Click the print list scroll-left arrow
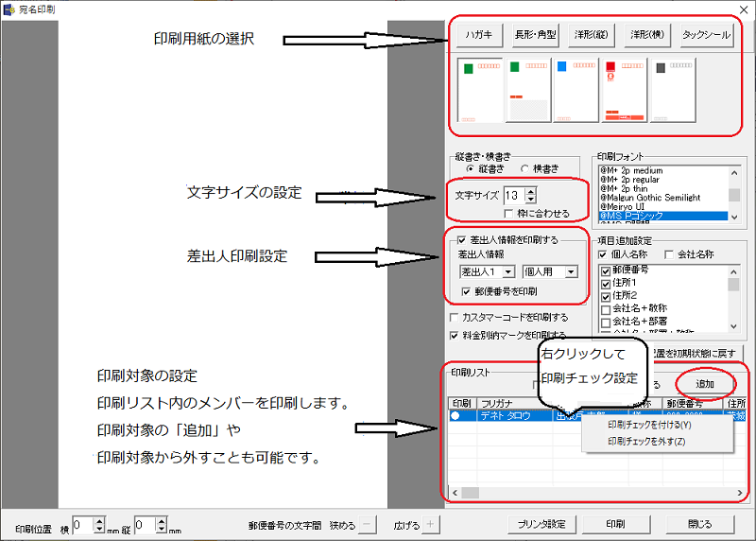 pos(455,493)
